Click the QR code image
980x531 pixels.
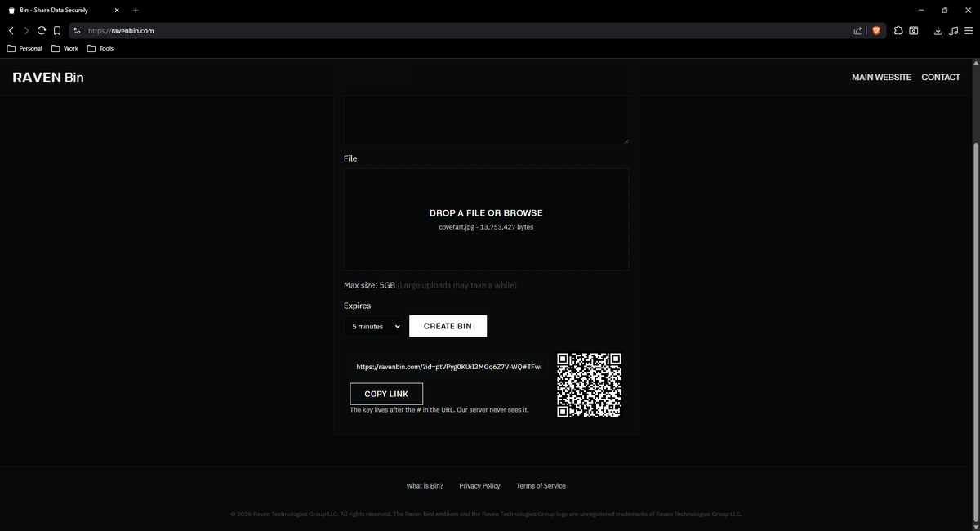589,385
